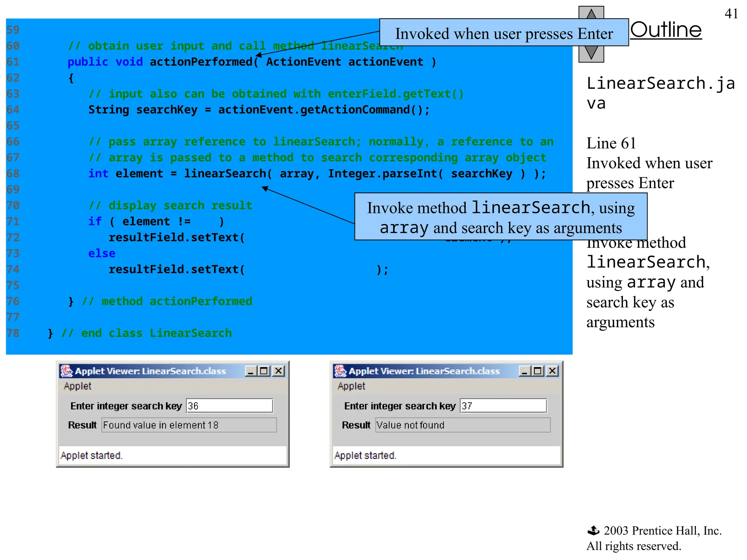Maximize the left Applet Viewer window
This screenshot has width=747, height=560.
[264, 371]
